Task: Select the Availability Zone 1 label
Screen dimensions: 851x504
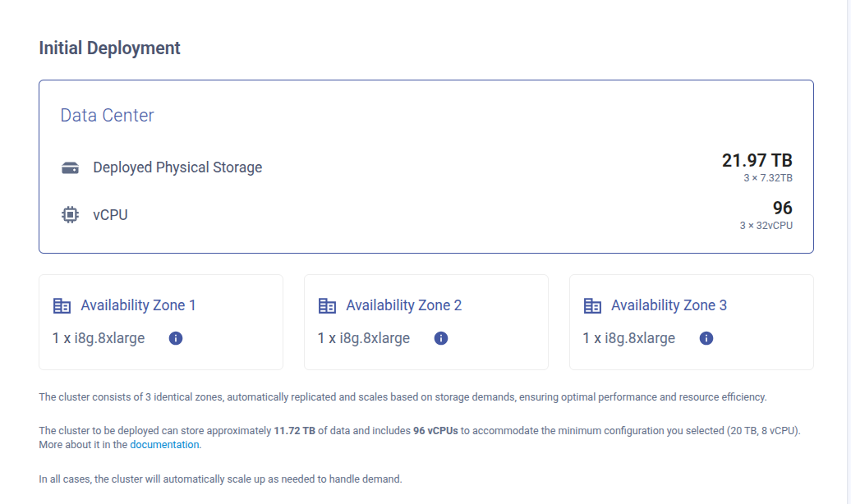Action: [138, 305]
